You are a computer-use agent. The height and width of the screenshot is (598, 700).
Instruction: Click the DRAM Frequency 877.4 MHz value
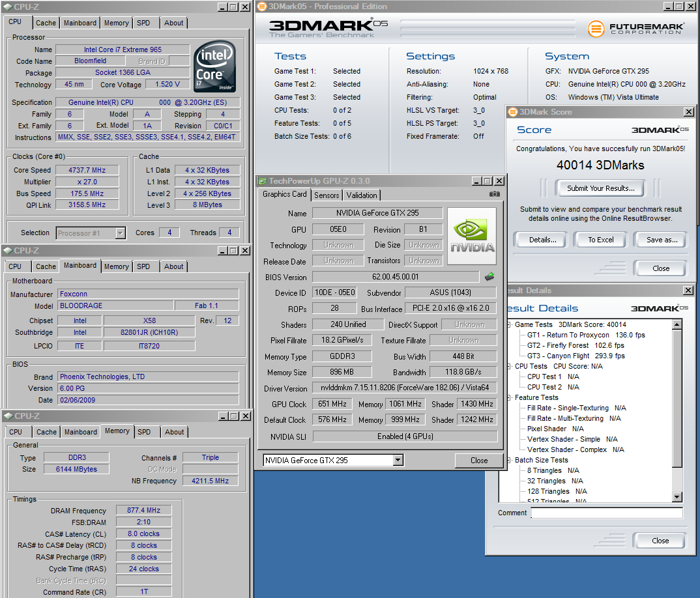pos(143,510)
